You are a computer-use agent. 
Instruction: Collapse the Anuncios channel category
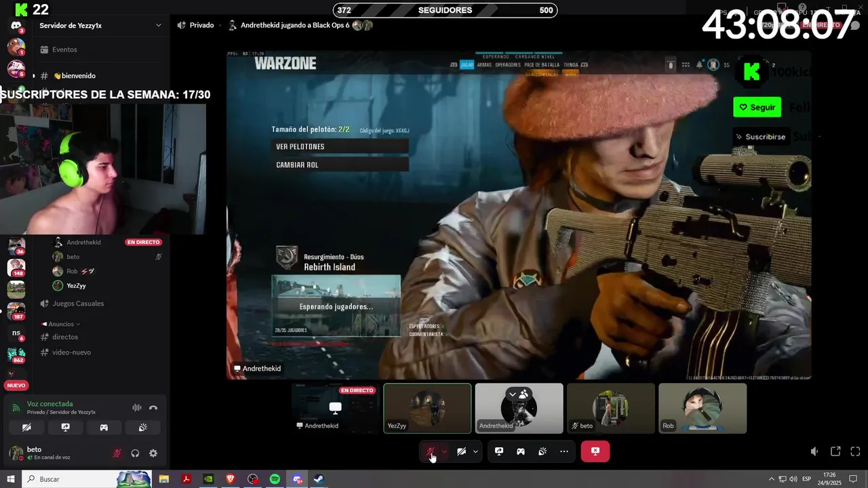60,324
